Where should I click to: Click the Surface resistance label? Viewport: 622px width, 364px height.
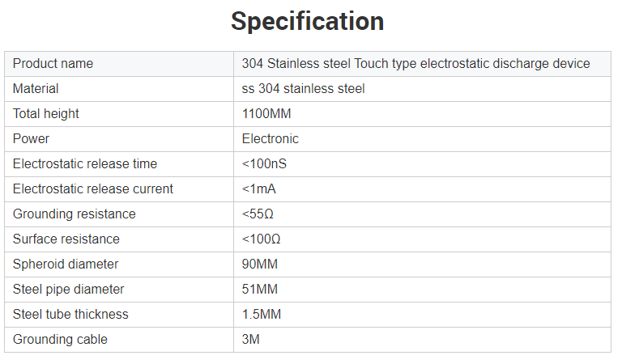66,239
